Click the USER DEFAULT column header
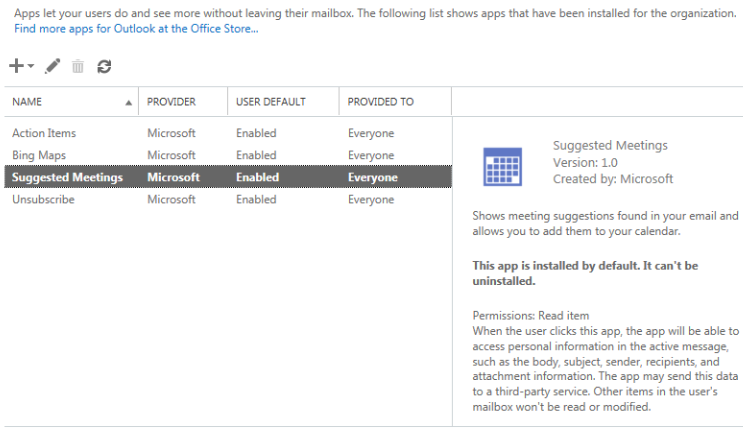This screenshot has height=431, width=743. (270, 102)
